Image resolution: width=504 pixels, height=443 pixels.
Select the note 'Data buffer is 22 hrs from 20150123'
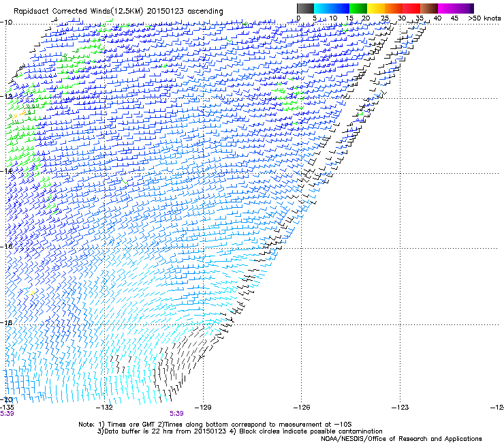click(x=166, y=431)
